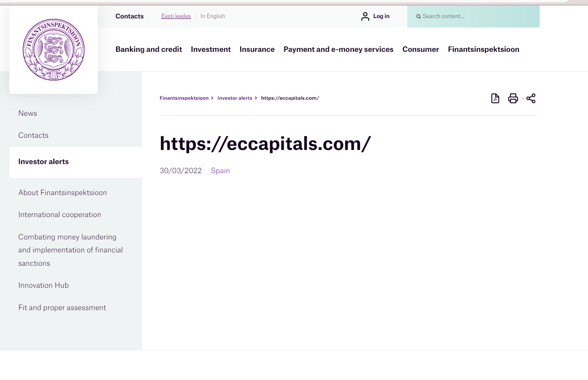Open International cooperation sidebar item

point(60,215)
